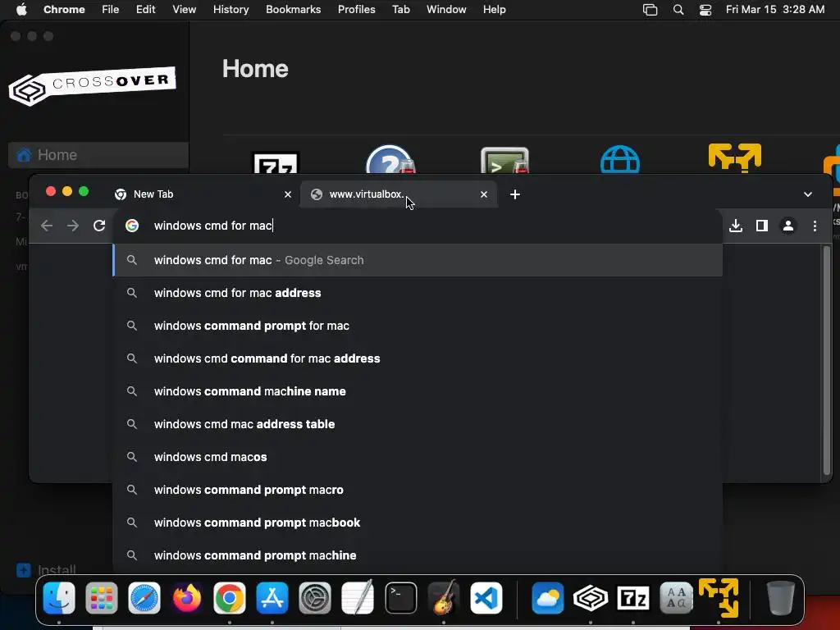The width and height of the screenshot is (840, 630).
Task: Switch to the www.virtualbox tab
Action: point(399,194)
